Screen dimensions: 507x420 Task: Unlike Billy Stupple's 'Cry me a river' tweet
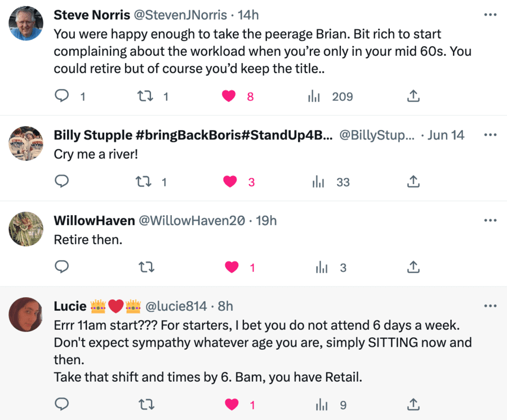click(229, 181)
